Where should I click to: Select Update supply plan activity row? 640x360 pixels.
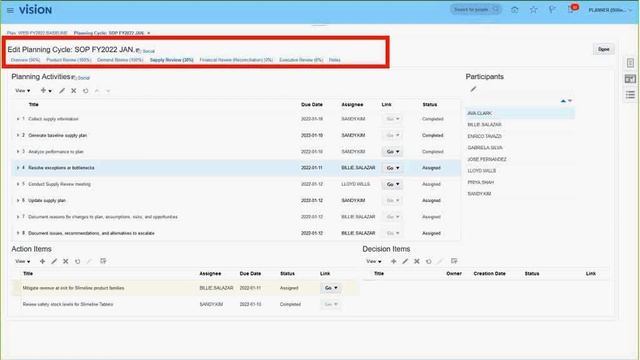pos(237,200)
